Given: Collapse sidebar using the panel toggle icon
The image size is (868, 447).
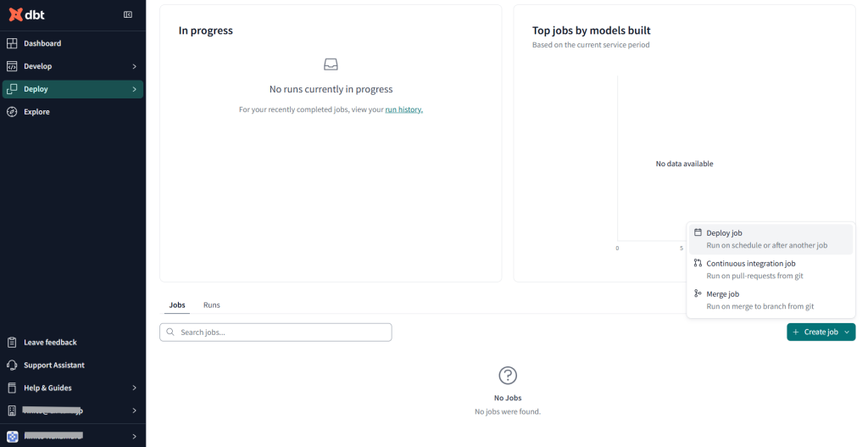Looking at the screenshot, I should [x=128, y=14].
